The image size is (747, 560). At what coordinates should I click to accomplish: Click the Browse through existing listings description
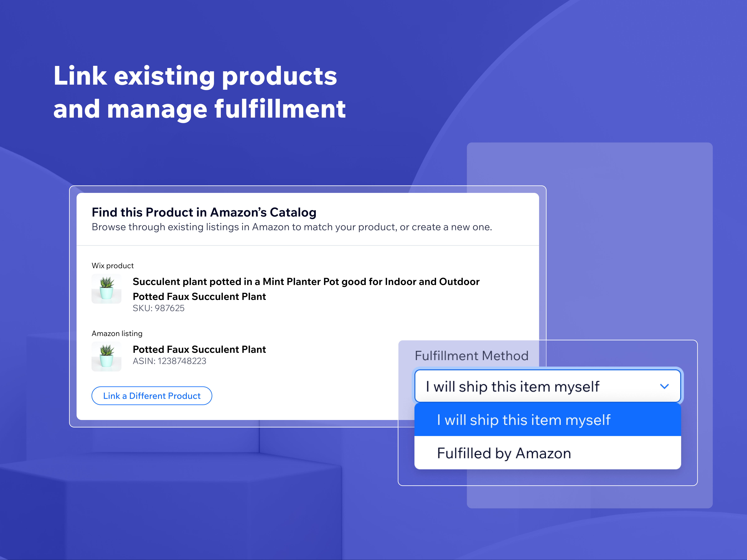(292, 227)
